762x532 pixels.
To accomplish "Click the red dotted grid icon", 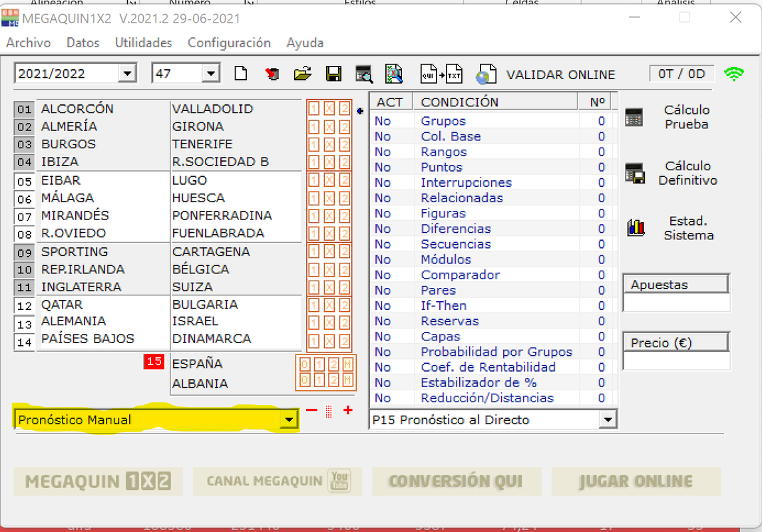I will tap(329, 411).
